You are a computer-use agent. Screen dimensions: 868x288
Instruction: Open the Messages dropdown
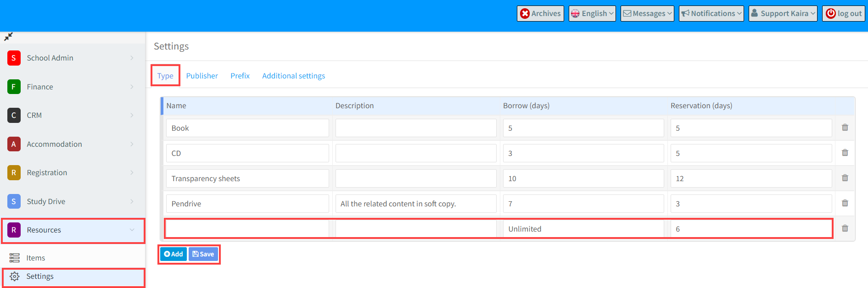tap(647, 14)
